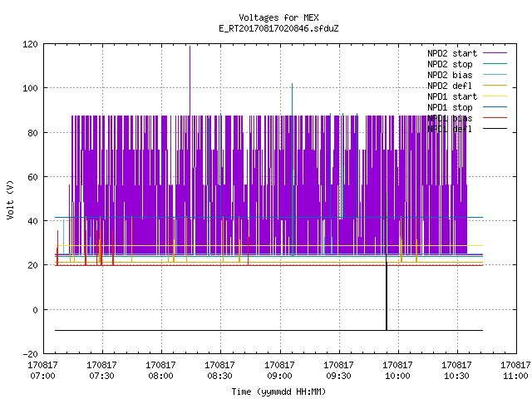Click the y-axis tick label 60
The width and height of the screenshot is (532, 399).
[x=33, y=177]
